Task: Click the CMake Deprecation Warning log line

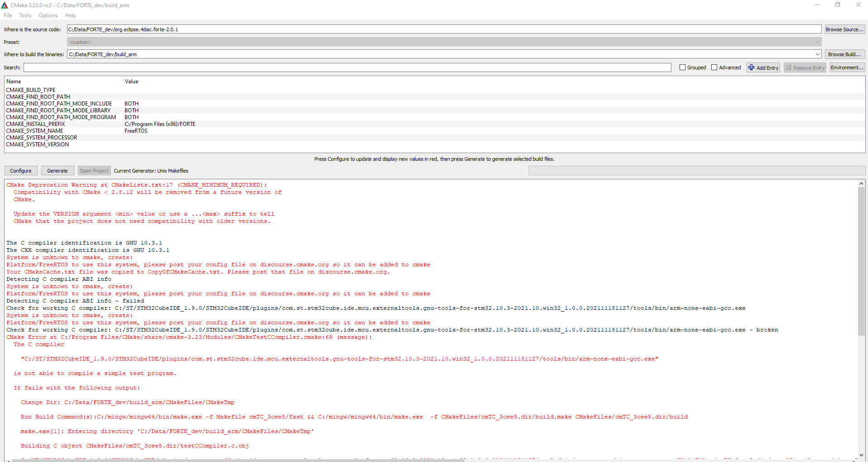Action: point(136,185)
